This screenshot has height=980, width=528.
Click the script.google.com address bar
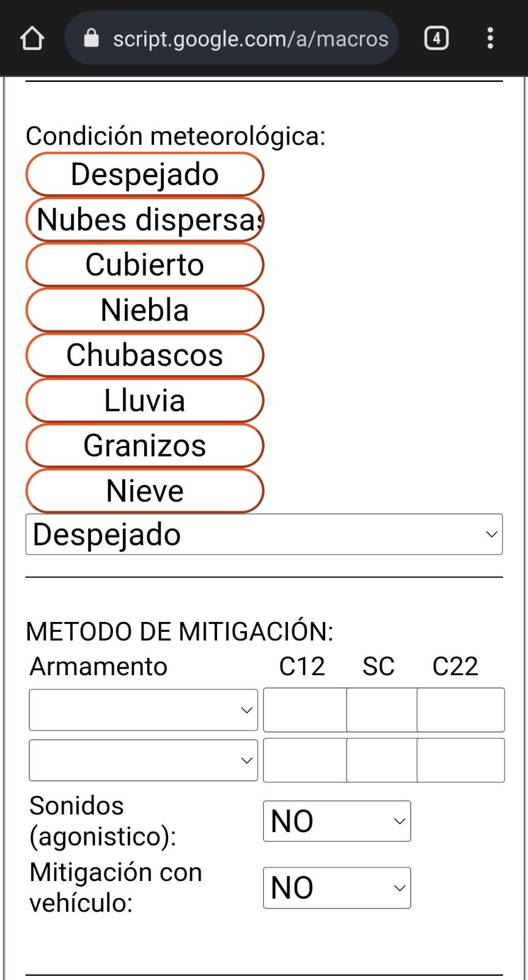(232, 38)
